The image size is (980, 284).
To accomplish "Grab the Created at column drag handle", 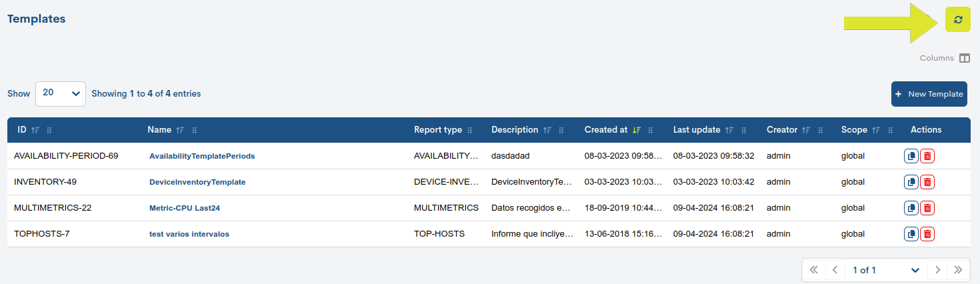I will [x=651, y=130].
